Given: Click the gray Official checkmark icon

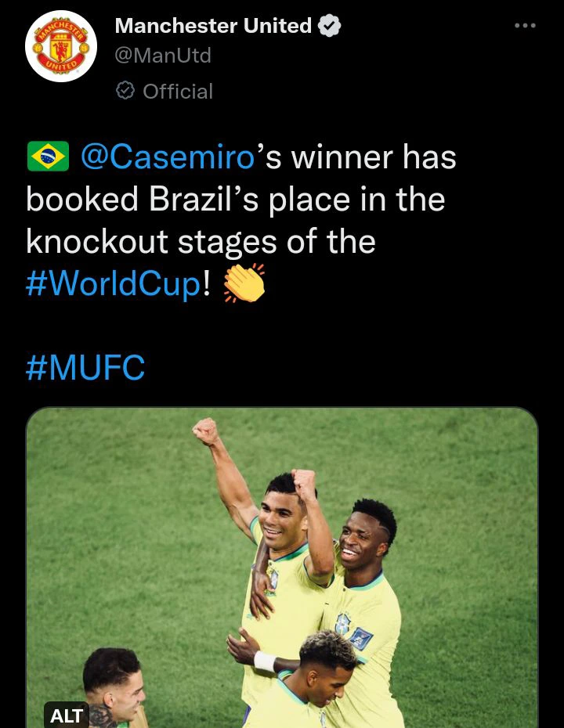Looking at the screenshot, I should pyautogui.click(x=125, y=92).
